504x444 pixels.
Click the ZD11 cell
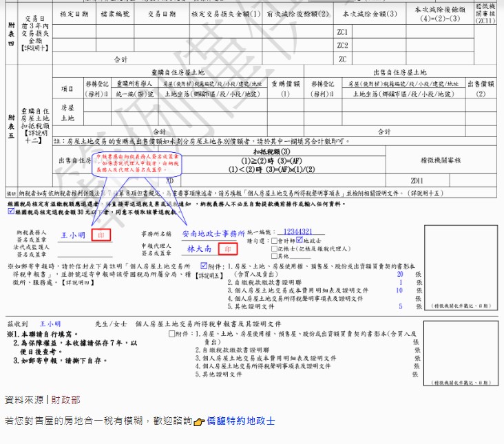417,181
